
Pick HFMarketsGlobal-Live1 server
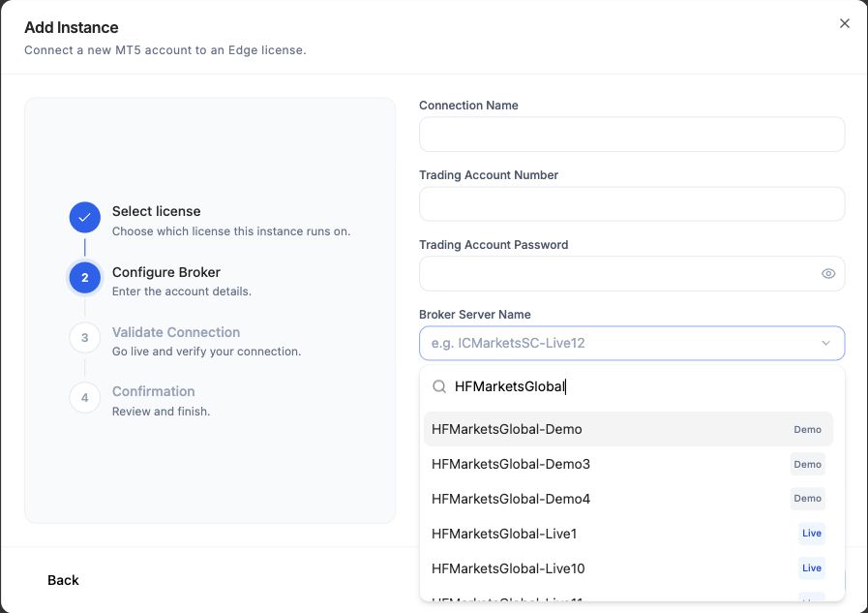[x=628, y=534]
